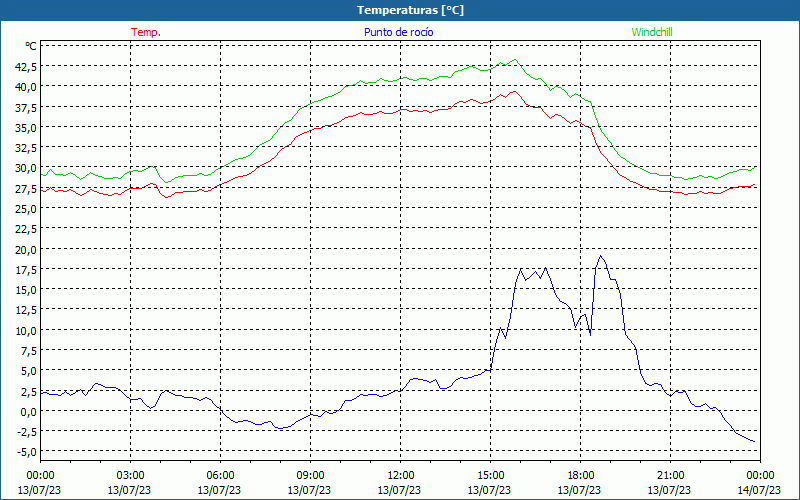Click the 7,5 y-axis value
Viewport: 800px width, 500px height.
(29, 351)
